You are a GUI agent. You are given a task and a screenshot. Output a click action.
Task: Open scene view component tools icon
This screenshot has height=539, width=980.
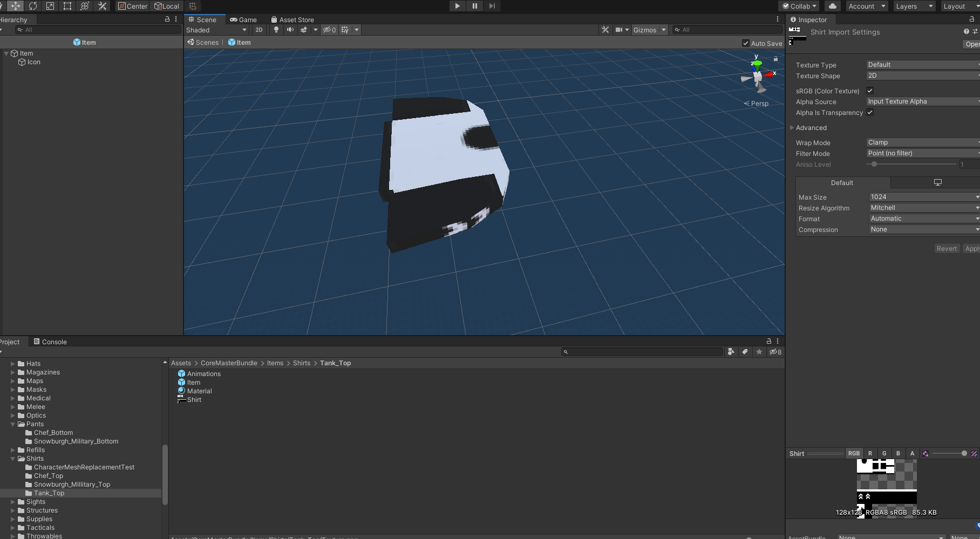[x=605, y=30]
